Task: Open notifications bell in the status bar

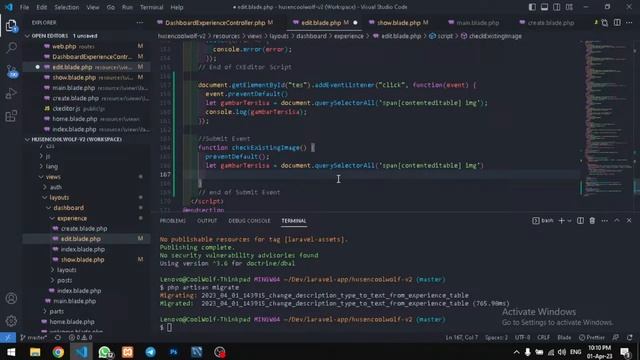Action: [630, 338]
